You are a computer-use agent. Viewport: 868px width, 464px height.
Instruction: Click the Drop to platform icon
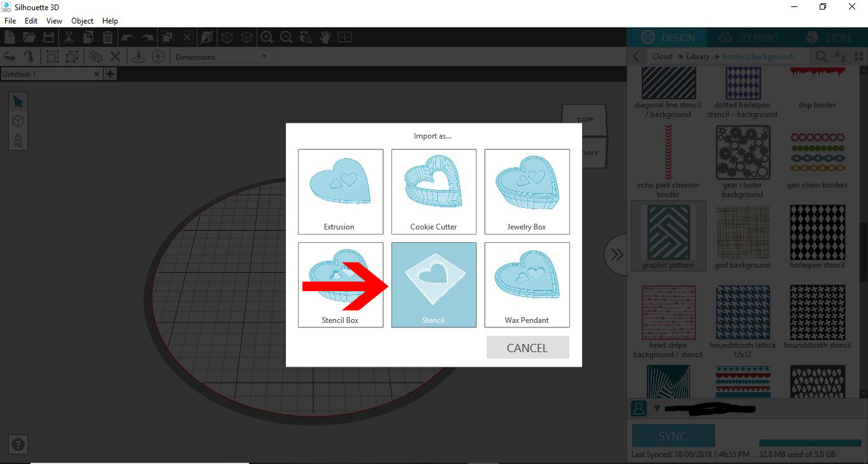click(139, 57)
